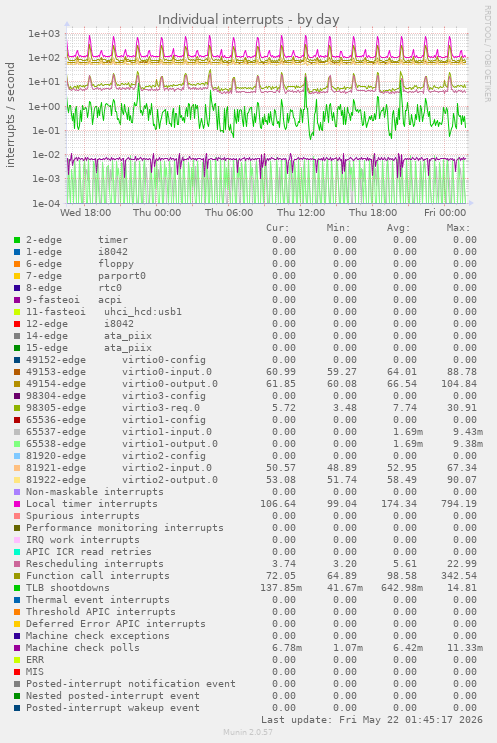This screenshot has width=497, height=743.
Task: Click the RRDTOOL / TOBI OETIKER vertical text
Action: coord(487,53)
